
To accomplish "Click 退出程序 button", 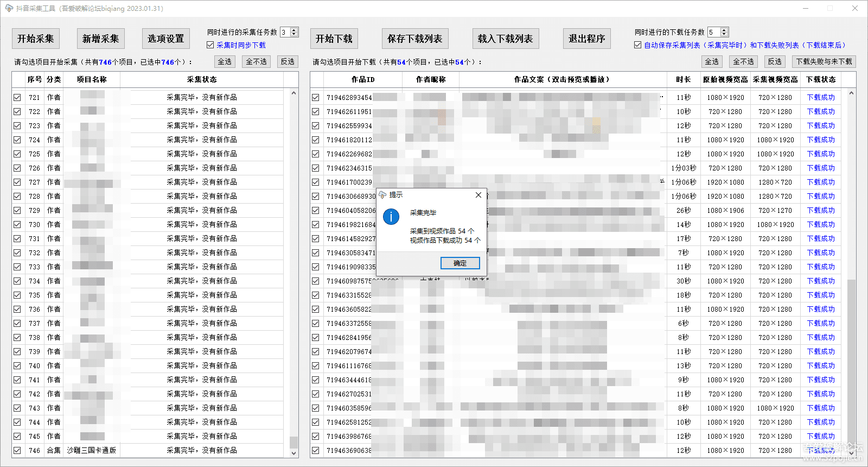I will 587,39.
